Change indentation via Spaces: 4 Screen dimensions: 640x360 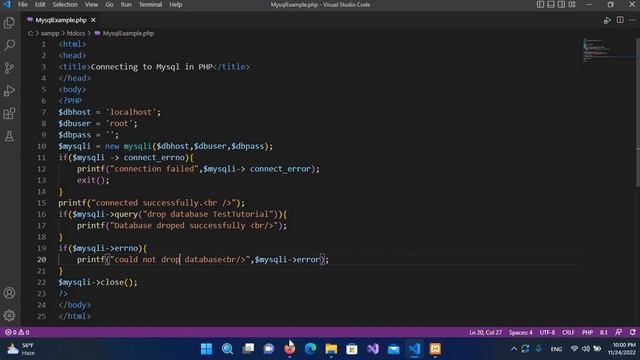(x=520, y=332)
